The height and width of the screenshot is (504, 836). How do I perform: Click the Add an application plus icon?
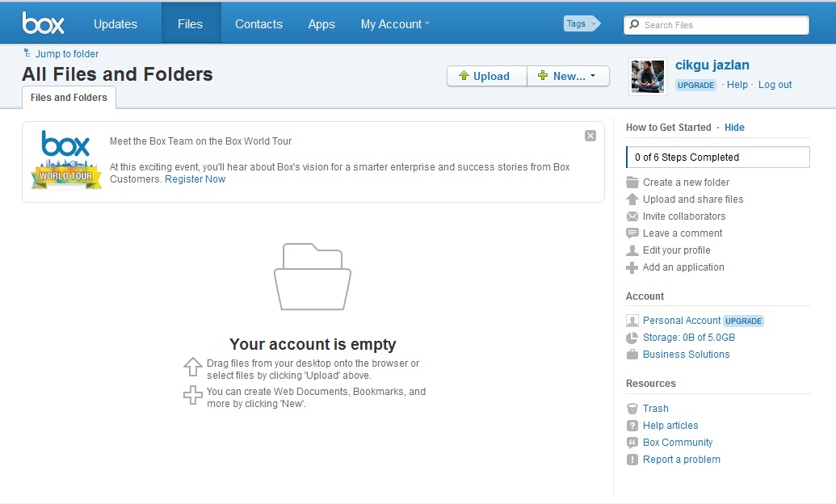point(632,267)
